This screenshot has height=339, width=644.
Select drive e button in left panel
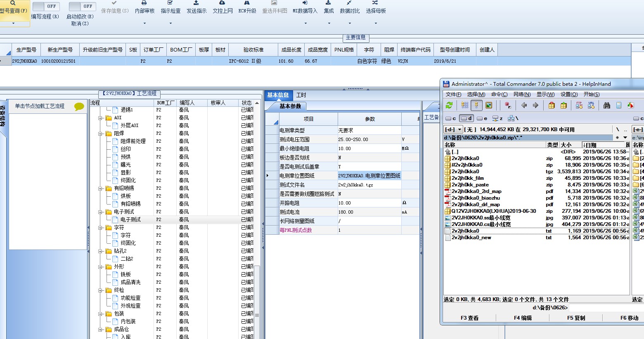482,118
